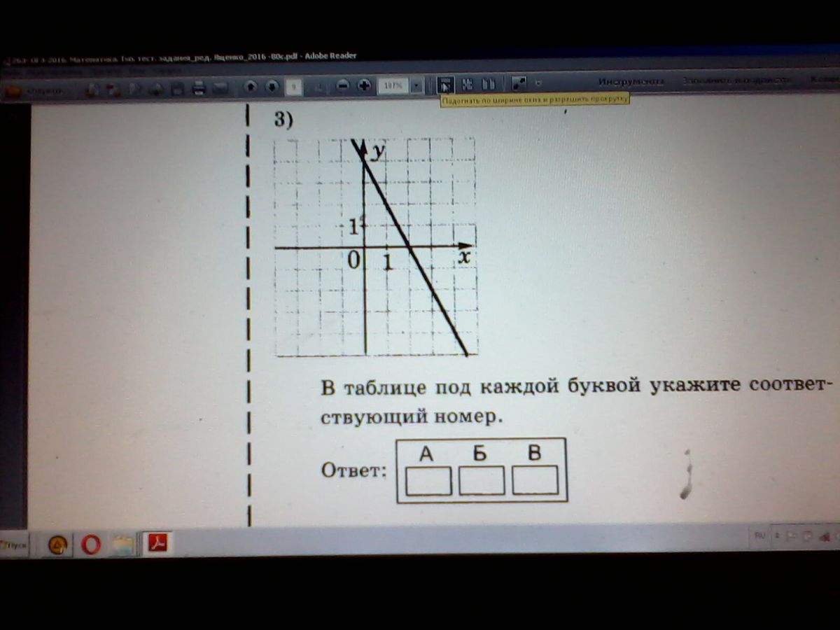This screenshot has height=630, width=840.
Task: Click the page number input field
Action: click(295, 86)
